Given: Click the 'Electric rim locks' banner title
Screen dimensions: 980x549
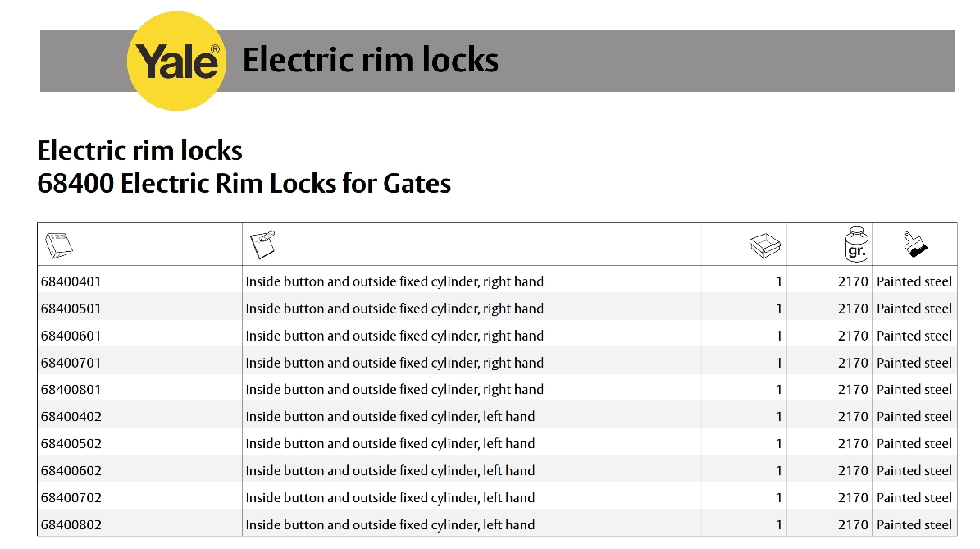Looking at the screenshot, I should coord(370,61).
